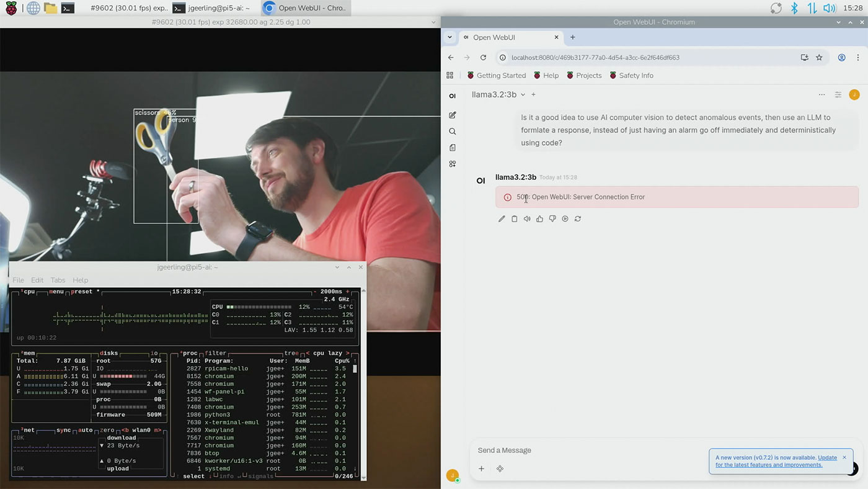Open terminal Tabs menu
The height and width of the screenshot is (489, 868).
tap(58, 280)
